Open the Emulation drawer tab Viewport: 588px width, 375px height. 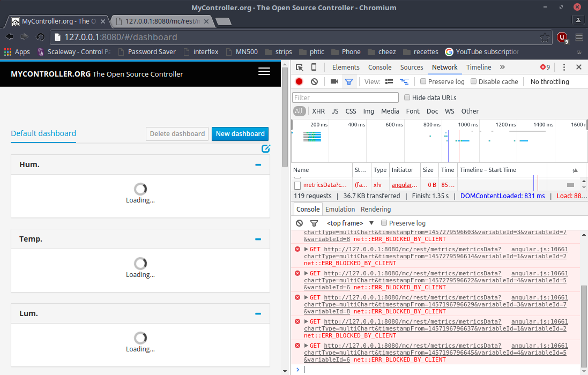click(x=340, y=209)
